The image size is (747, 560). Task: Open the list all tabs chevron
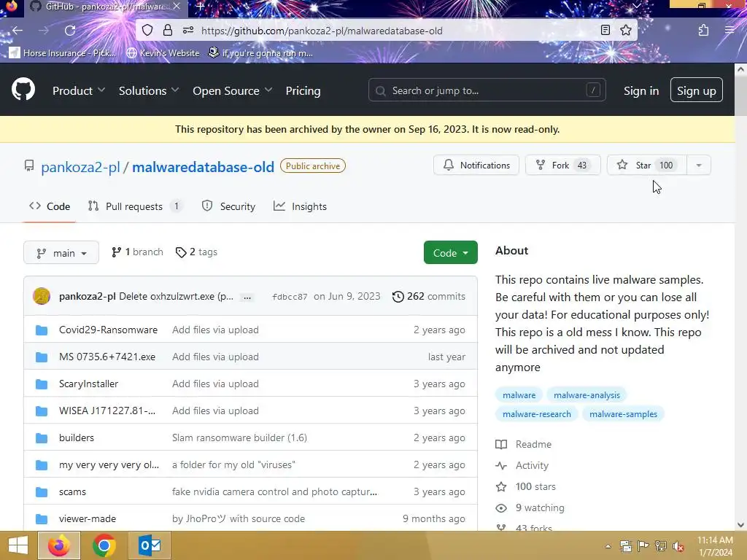click(636, 6)
